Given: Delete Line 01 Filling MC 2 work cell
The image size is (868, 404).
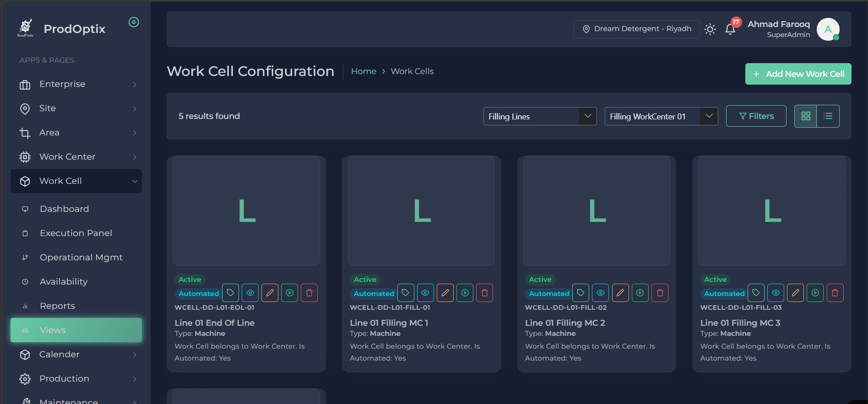Looking at the screenshot, I should [x=660, y=293].
